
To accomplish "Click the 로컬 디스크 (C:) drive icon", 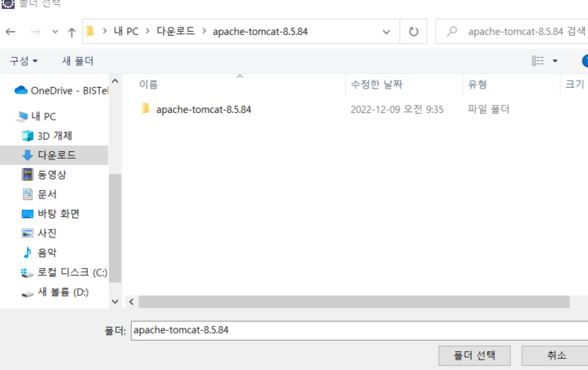I will tap(27, 273).
